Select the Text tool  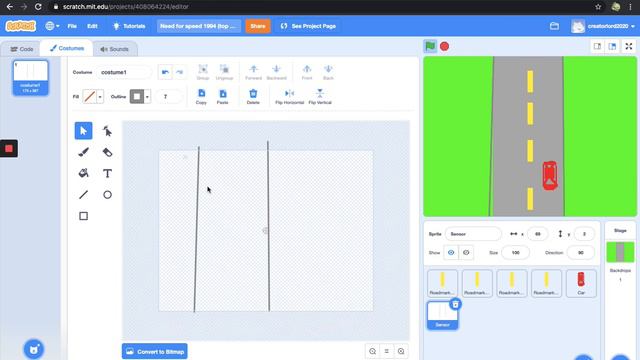tap(107, 173)
